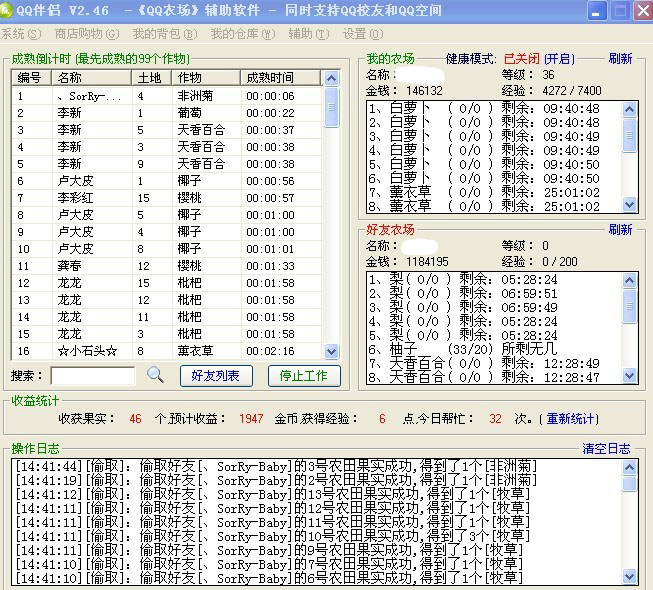Select row 12 龙龙 枇杷
The height and width of the screenshot is (590, 653).
pos(167,283)
